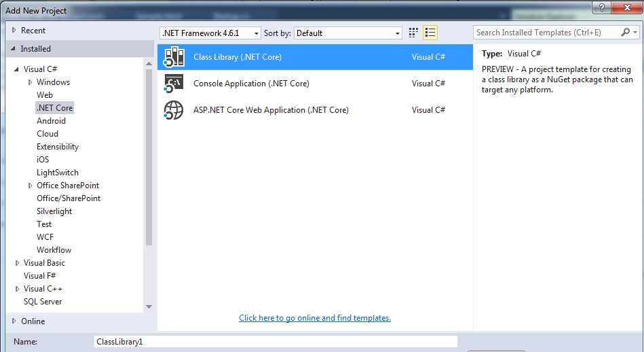
Task: Click the Name field containing ClassLibrary1
Action: [276, 341]
